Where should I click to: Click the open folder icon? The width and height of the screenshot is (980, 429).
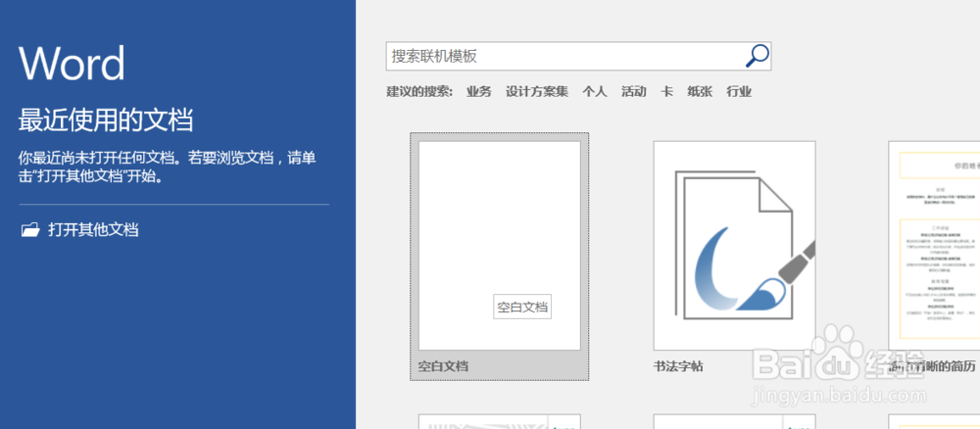tap(30, 230)
